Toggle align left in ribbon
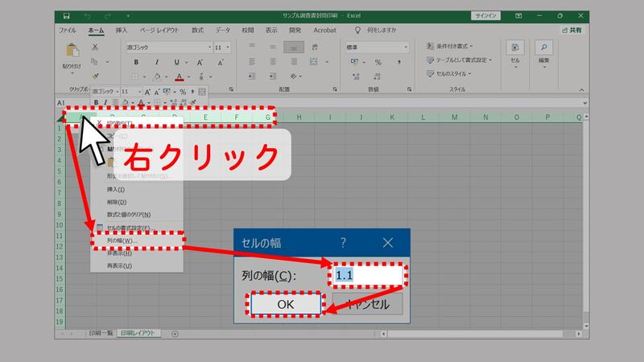Screen dimensions: 644x362 pos(252,62)
